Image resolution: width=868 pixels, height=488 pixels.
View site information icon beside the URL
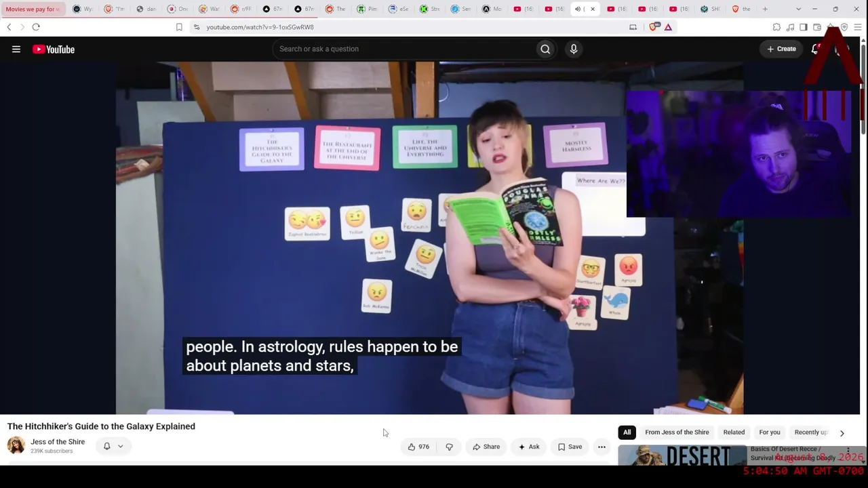click(x=197, y=27)
